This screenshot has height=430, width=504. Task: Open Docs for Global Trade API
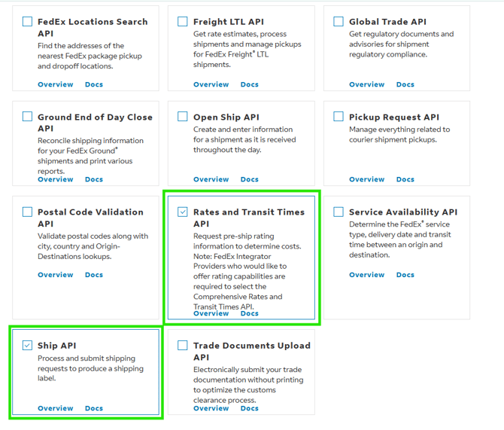pos(405,84)
